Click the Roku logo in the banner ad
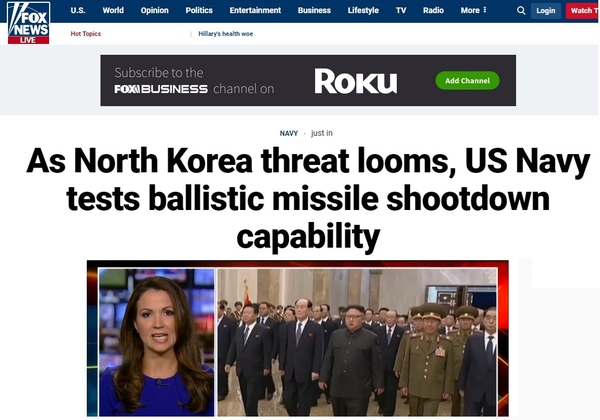Viewport: 600px width, 420px height. (356, 81)
